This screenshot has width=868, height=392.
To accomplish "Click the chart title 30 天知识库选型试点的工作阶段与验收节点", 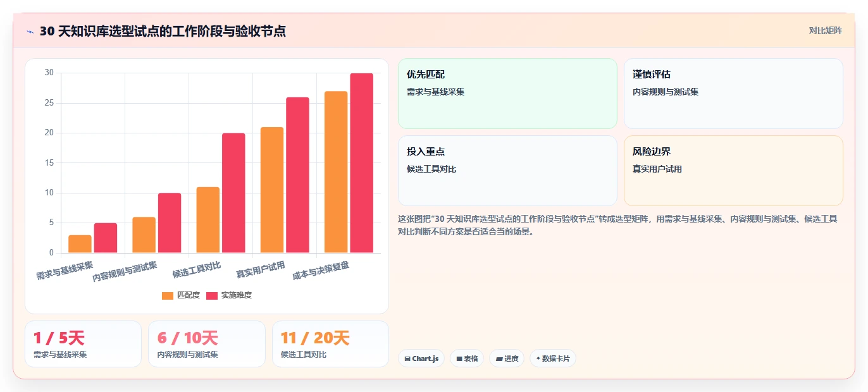I will 163,31.
